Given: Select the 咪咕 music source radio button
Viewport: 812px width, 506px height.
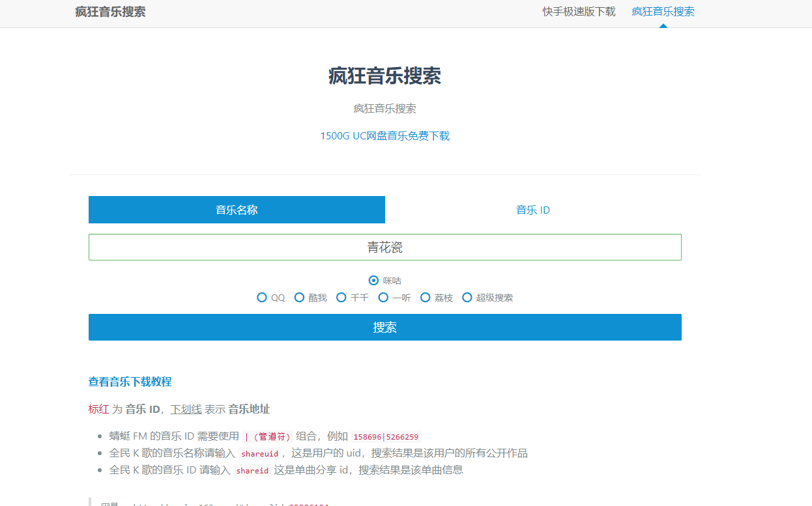Looking at the screenshot, I should [373, 280].
